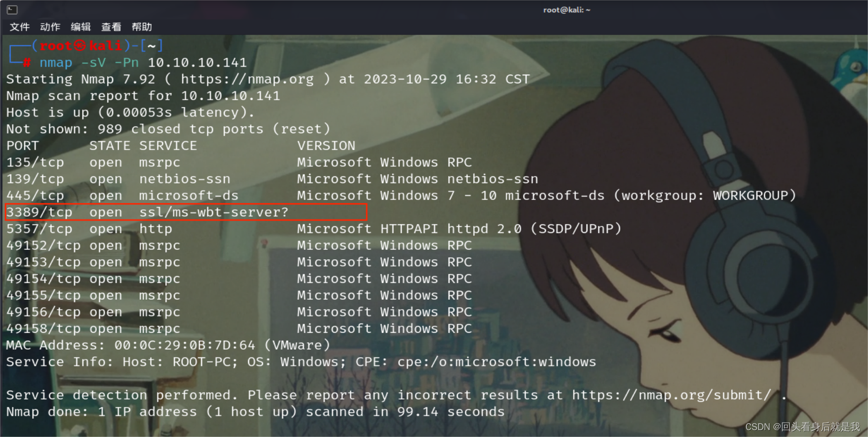Image resolution: width=868 pixels, height=437 pixels.
Task: Click the root@kali: ~ window title
Action: coord(567,9)
